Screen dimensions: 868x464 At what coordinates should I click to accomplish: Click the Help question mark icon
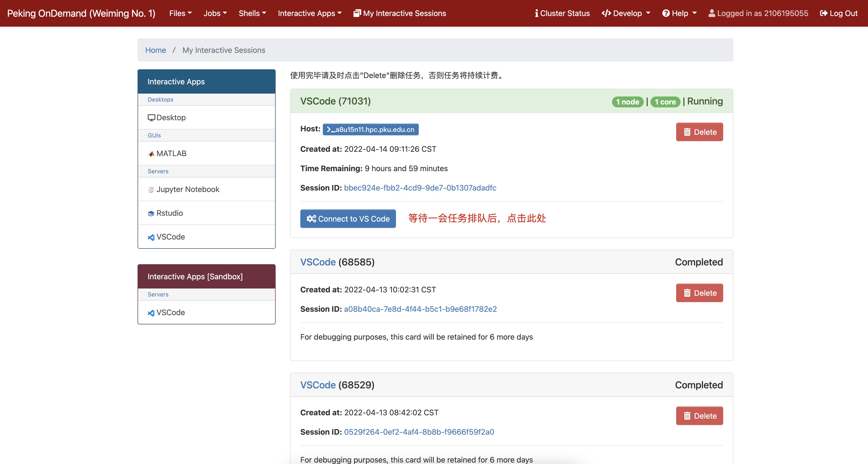coord(666,13)
